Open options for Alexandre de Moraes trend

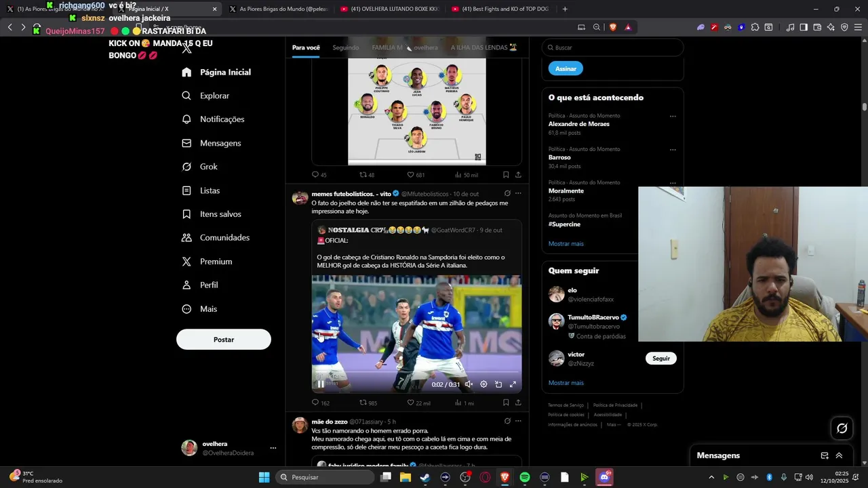(x=673, y=116)
